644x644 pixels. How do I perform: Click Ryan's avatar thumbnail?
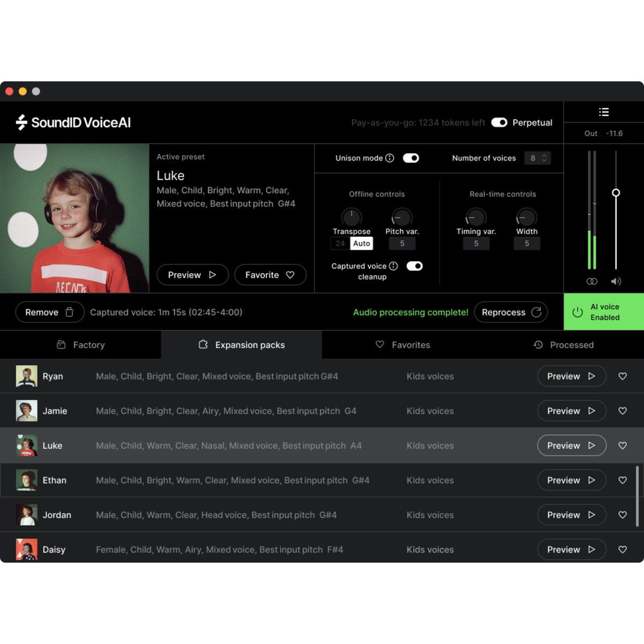tap(26, 376)
